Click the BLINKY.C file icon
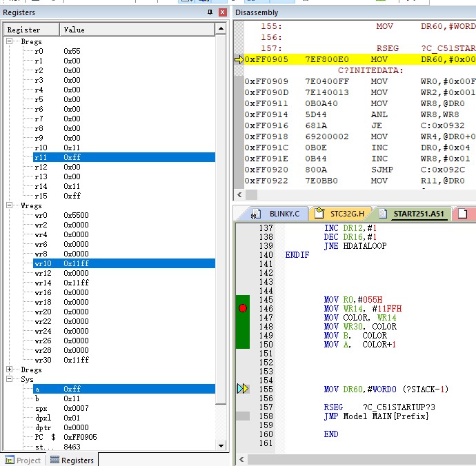The width and height of the screenshot is (476, 466). click(x=256, y=214)
